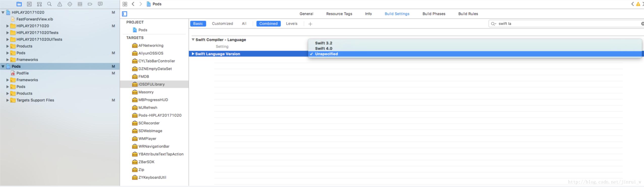The width and height of the screenshot is (644, 187).
Task: Expand the Targets Support Files folder
Action: coord(8,100)
